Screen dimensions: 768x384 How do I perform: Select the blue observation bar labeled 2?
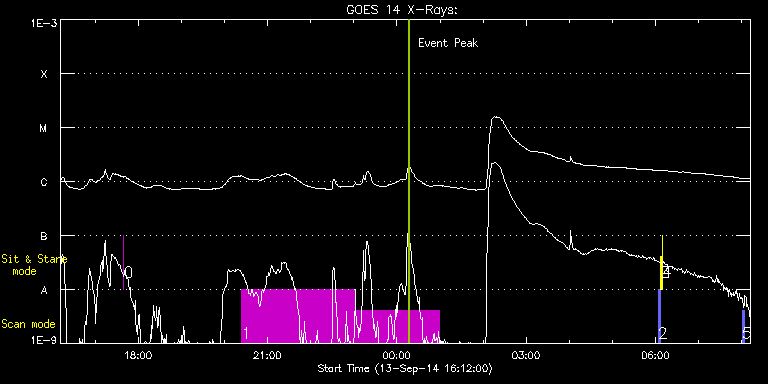659,316
